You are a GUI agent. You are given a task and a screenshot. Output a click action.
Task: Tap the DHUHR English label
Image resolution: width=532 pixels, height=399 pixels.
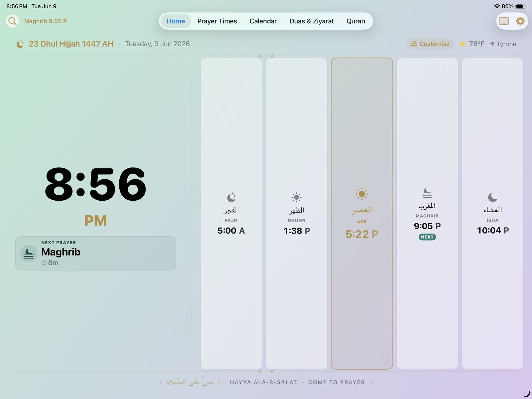297,221
